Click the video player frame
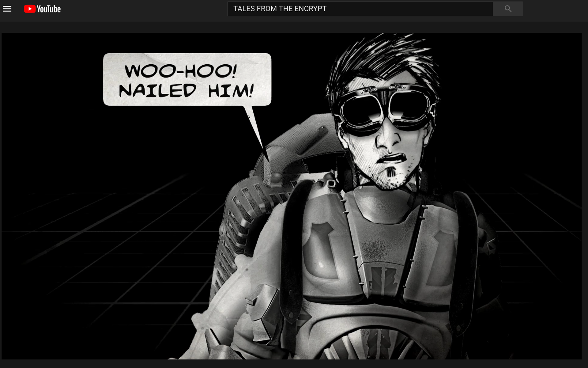The height and width of the screenshot is (368, 588). point(292,196)
